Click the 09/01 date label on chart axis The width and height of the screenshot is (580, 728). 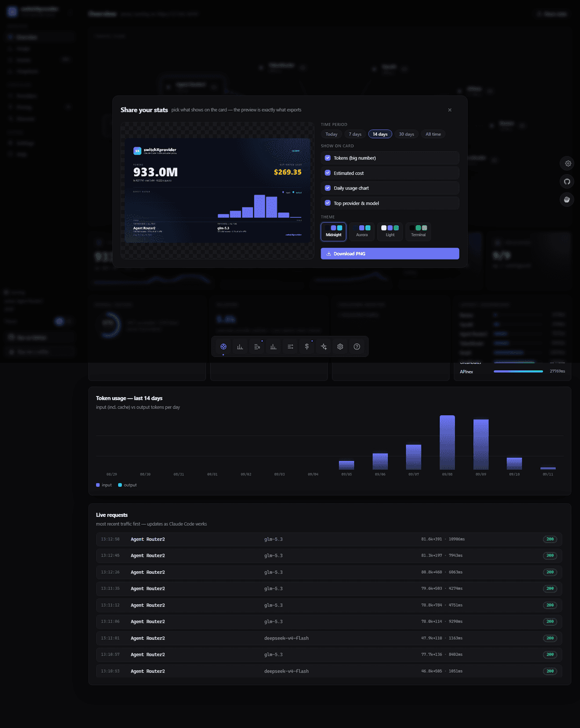click(x=212, y=474)
